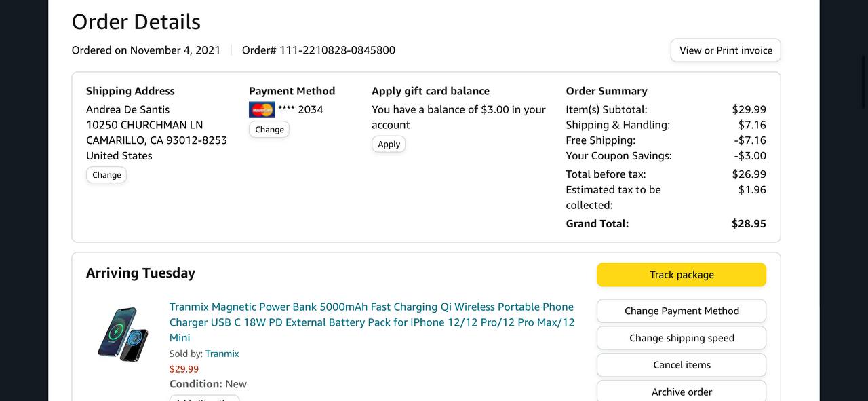Screen dimensions: 868x401
Task: Cancel items in this order
Action: [x=681, y=365]
